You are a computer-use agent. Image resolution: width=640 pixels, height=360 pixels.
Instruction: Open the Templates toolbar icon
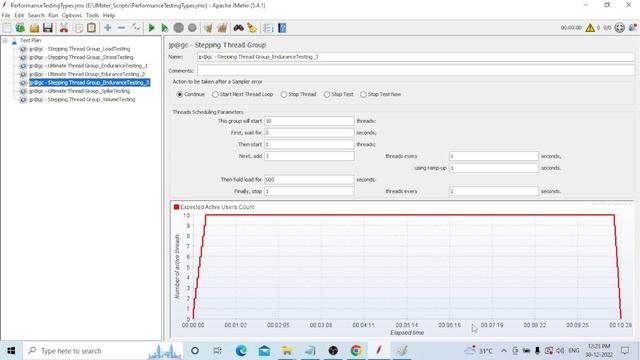click(x=20, y=28)
